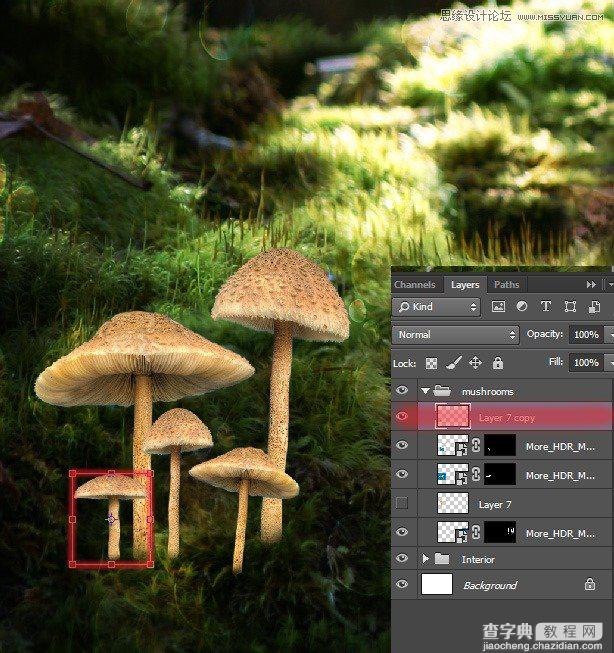
Task: Collapse the mushrooms group triangle
Action: point(425,391)
